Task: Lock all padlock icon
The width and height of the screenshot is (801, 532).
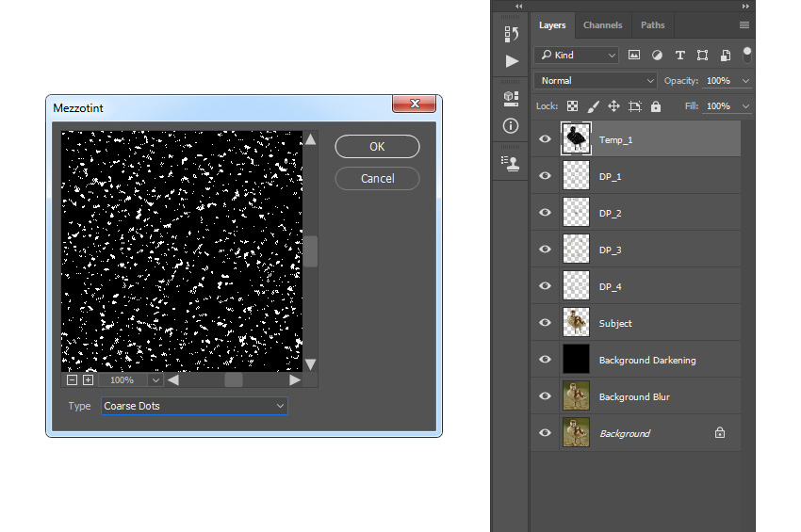Action: tap(656, 106)
